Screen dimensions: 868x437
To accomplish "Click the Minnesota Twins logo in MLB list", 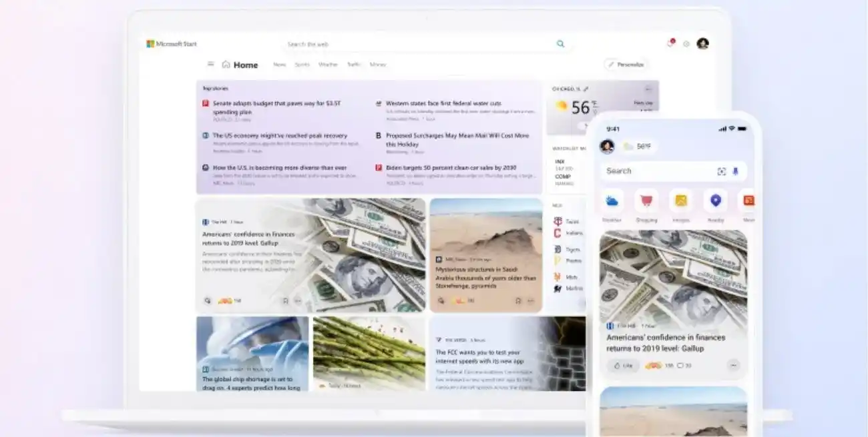I will pyautogui.click(x=560, y=222).
